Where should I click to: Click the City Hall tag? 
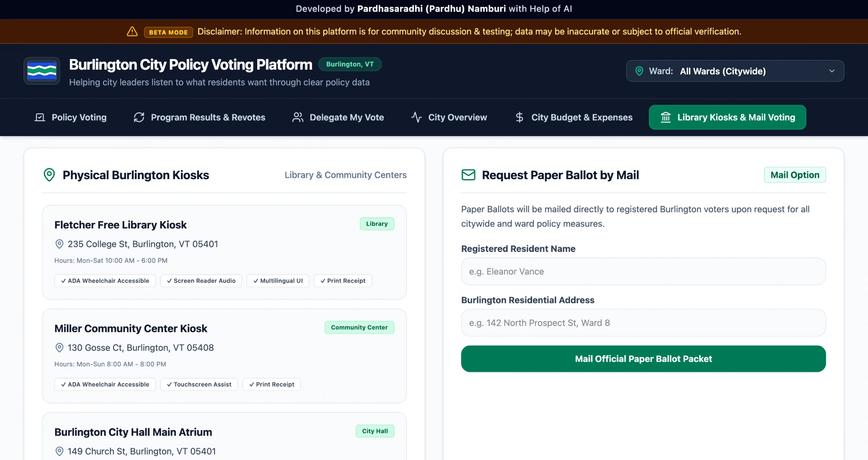click(x=375, y=431)
